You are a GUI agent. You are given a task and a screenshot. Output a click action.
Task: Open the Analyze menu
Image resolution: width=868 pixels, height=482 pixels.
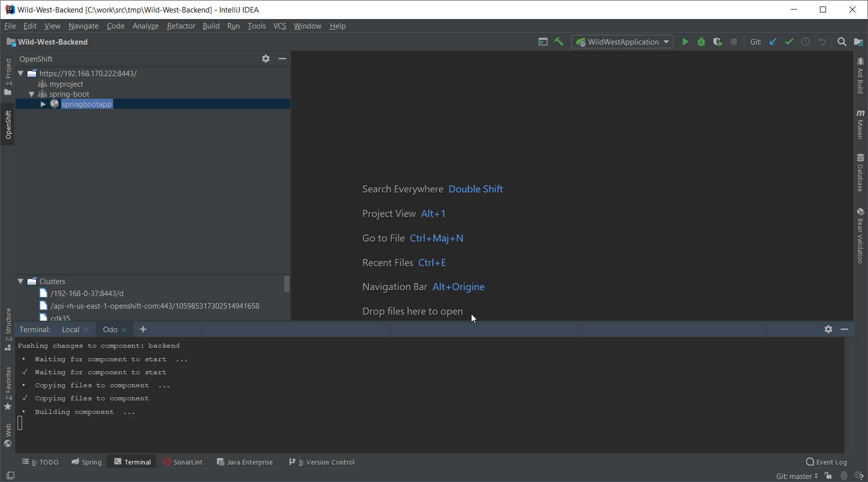point(145,26)
